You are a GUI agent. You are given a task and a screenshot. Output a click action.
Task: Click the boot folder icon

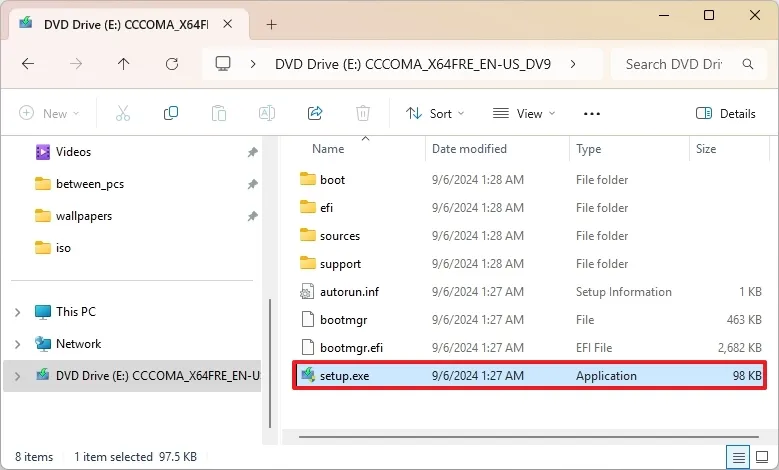coord(308,179)
